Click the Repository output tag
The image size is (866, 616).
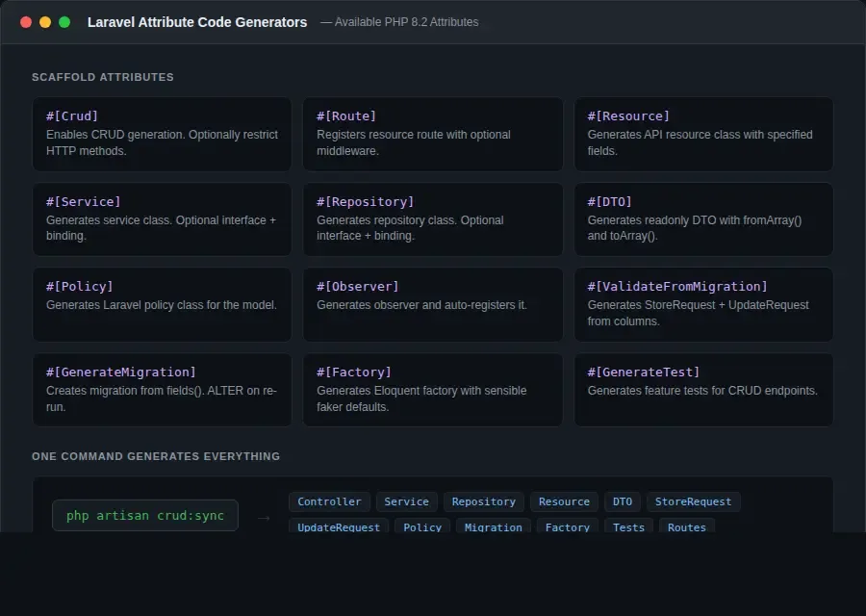tap(483, 501)
